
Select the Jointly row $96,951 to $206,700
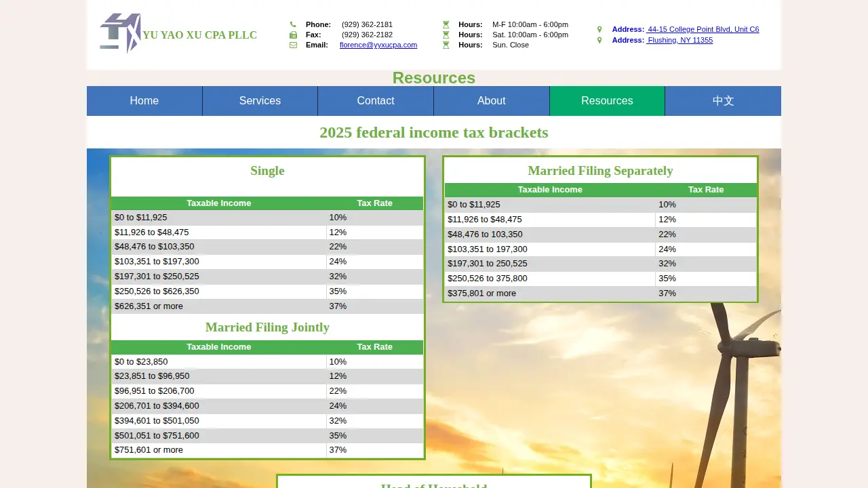[267, 391]
